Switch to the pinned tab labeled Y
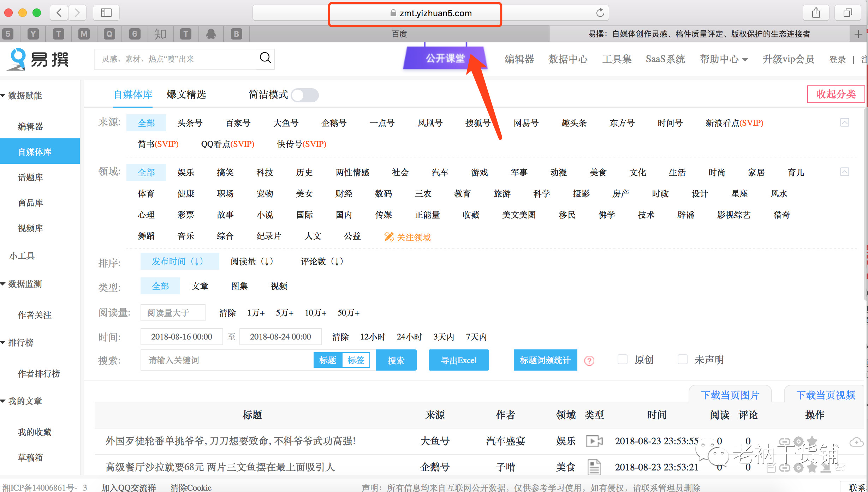Viewport: 868px width, 492px height. coord(33,34)
